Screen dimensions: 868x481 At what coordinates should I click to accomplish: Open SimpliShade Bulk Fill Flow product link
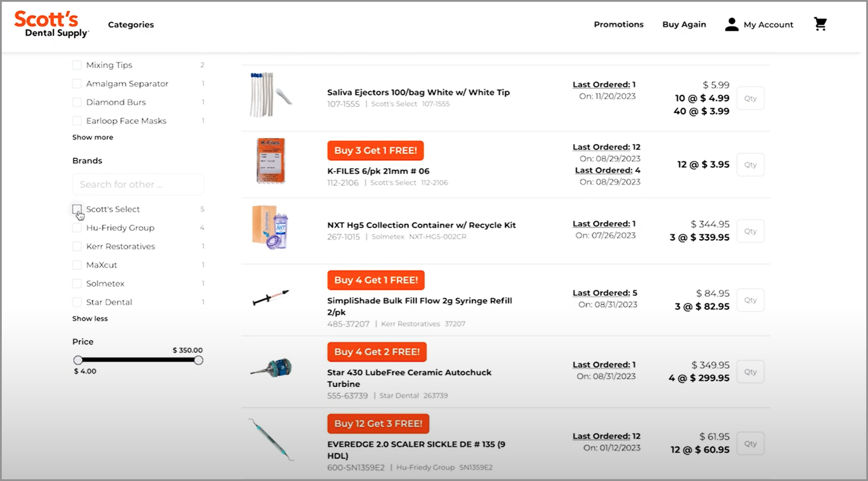tap(419, 306)
